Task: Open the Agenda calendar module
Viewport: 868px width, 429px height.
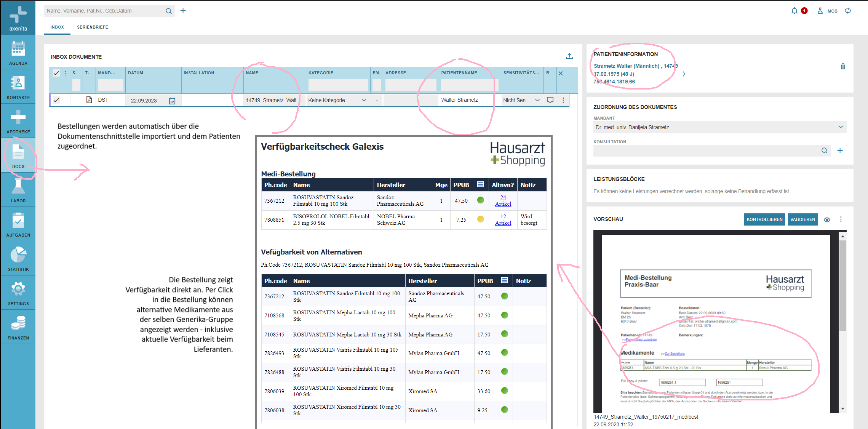Action: pyautogui.click(x=18, y=53)
